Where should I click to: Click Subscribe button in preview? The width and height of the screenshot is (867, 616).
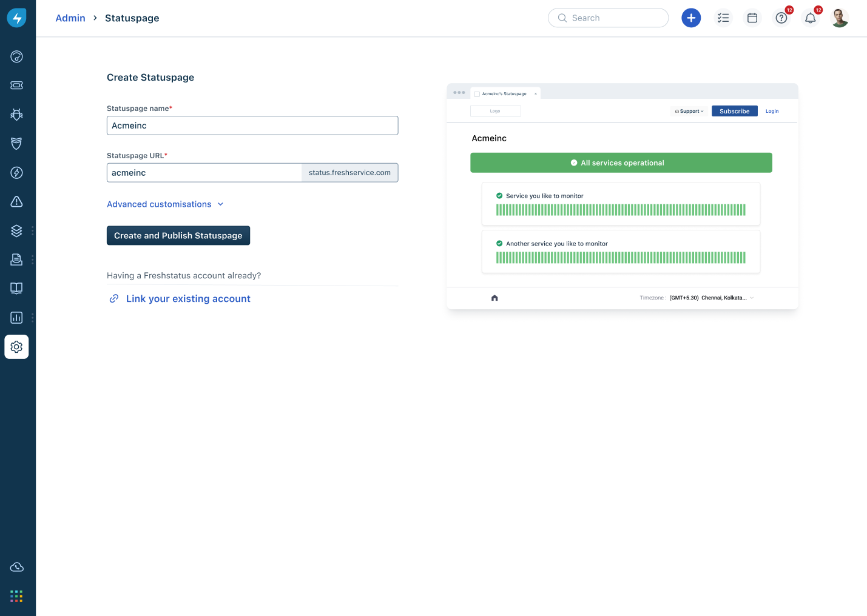click(735, 111)
